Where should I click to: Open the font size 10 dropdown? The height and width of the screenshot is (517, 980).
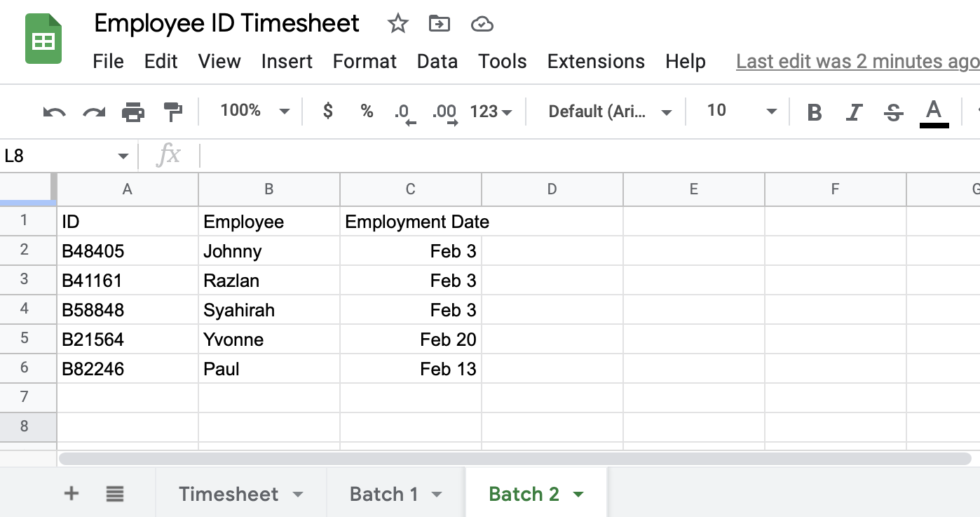pyautogui.click(x=742, y=111)
